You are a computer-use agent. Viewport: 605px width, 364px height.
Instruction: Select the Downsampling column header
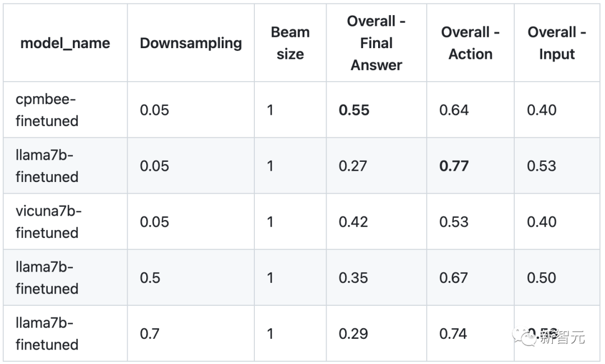(x=190, y=43)
